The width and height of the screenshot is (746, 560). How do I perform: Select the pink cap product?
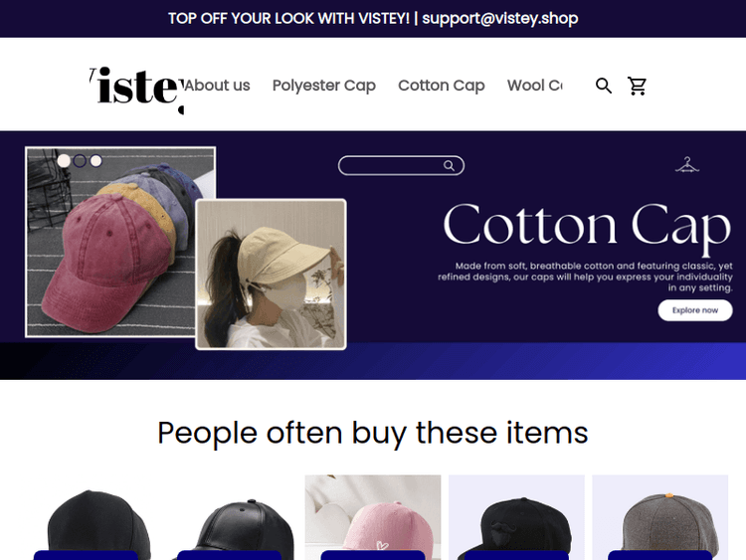373,517
